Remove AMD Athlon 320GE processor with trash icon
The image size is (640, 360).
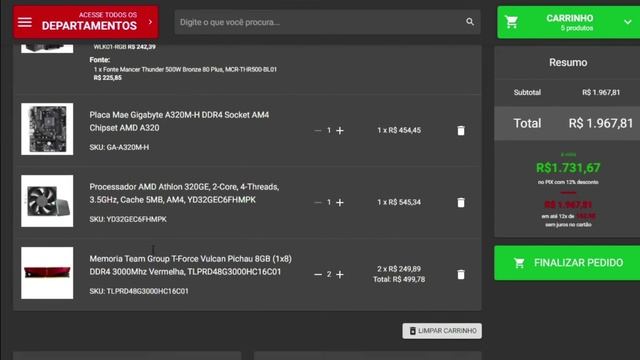(x=461, y=202)
